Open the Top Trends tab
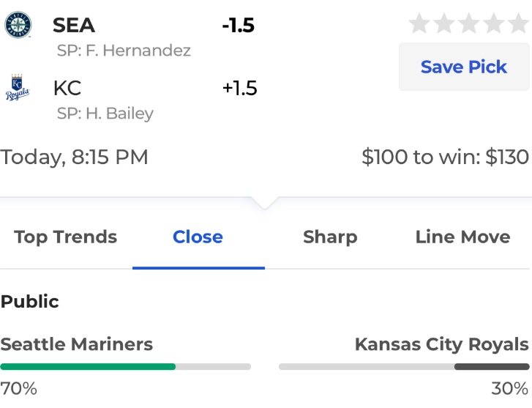The width and height of the screenshot is (532, 408). (x=65, y=237)
